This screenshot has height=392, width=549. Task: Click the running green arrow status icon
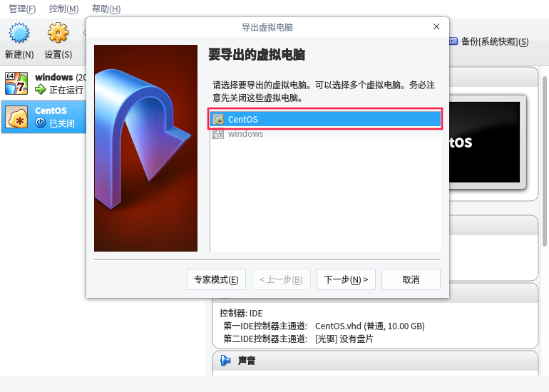40,90
